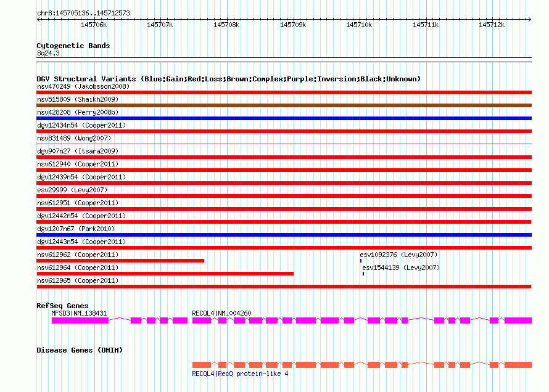This screenshot has width=549, height=392.
Task: Select the short red bar of nsv612962
Action: (120, 261)
